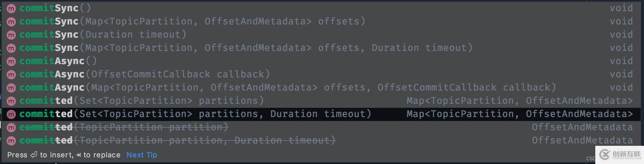Select deprecated committed(TopicPartition partition, Duration timeout) text
The width and height of the screenshot is (644, 164).
[177, 141]
